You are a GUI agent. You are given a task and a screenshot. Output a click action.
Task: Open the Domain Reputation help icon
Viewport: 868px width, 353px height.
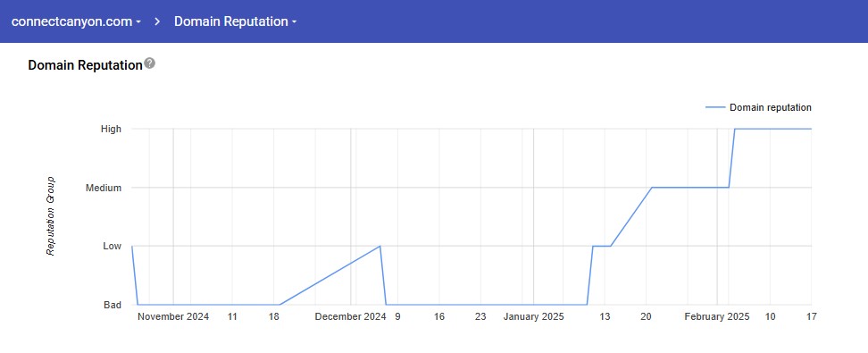coord(149,63)
